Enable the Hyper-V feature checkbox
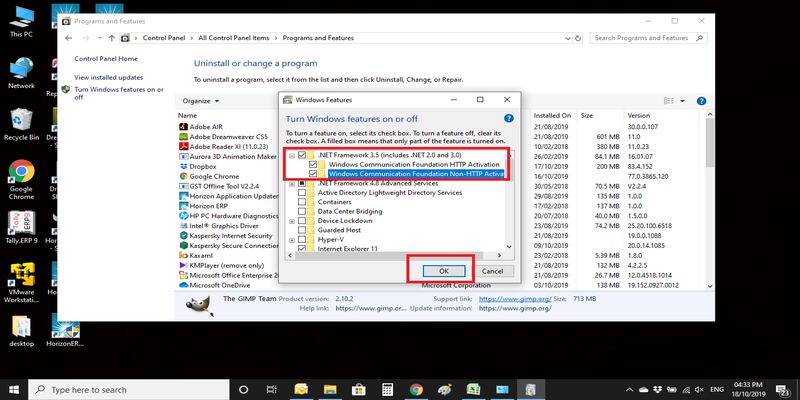The width and height of the screenshot is (800, 400). click(302, 239)
